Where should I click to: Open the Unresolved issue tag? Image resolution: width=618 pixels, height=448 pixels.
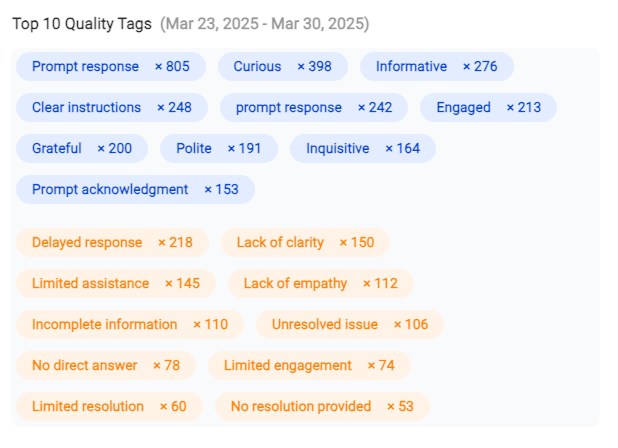tap(350, 324)
